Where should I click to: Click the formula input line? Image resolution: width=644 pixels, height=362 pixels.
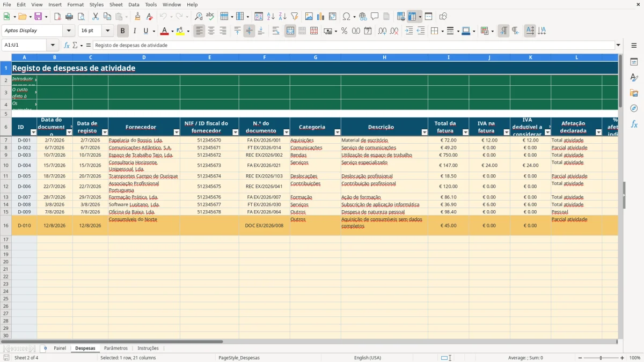(354, 45)
